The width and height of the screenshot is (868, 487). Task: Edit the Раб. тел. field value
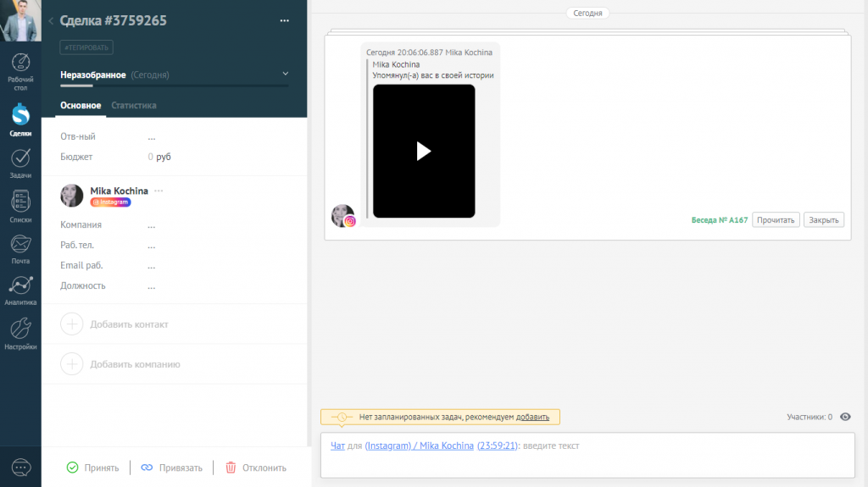[x=152, y=245]
